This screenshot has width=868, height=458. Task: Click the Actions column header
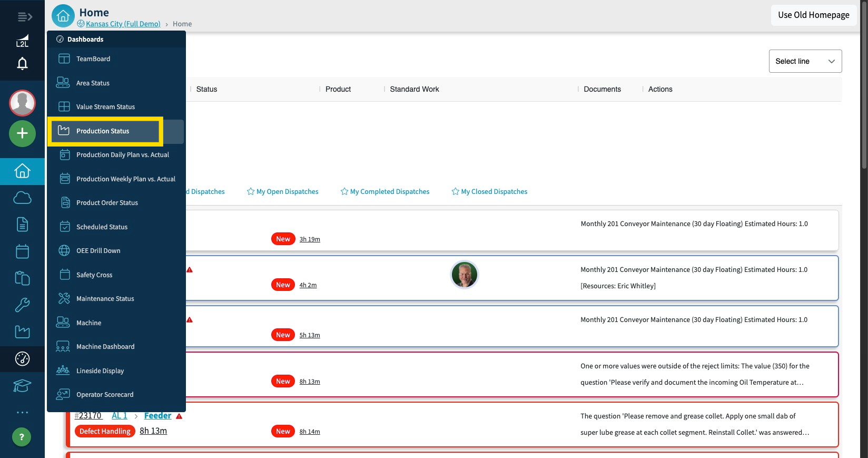660,89
